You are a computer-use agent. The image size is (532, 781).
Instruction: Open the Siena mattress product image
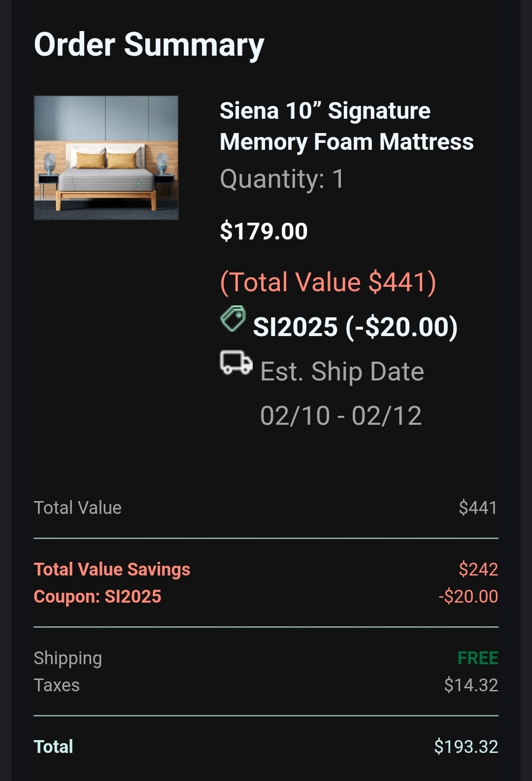(106, 158)
